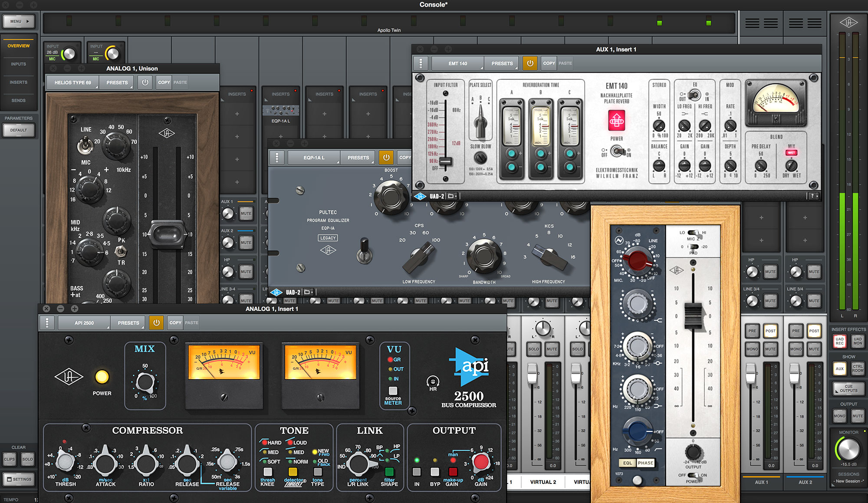This screenshot has height=503, width=868.
Task: Click the EMT 140 help question mark
Action: coord(812,196)
